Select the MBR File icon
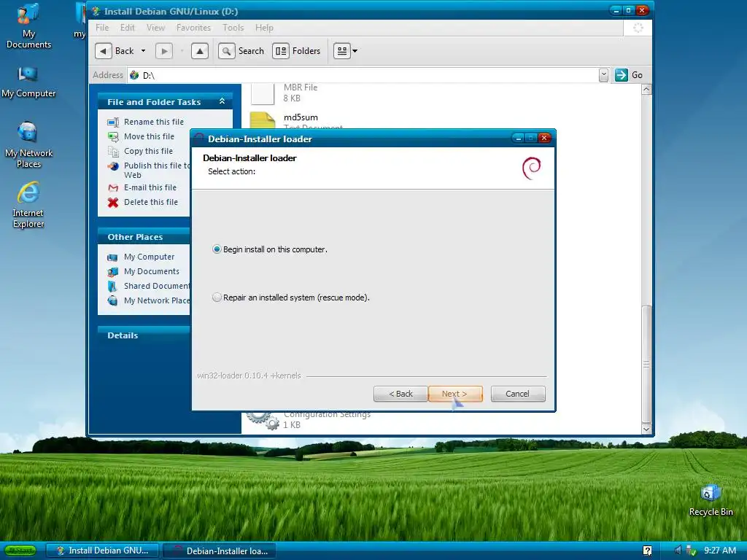The height and width of the screenshot is (560, 747). (x=263, y=93)
